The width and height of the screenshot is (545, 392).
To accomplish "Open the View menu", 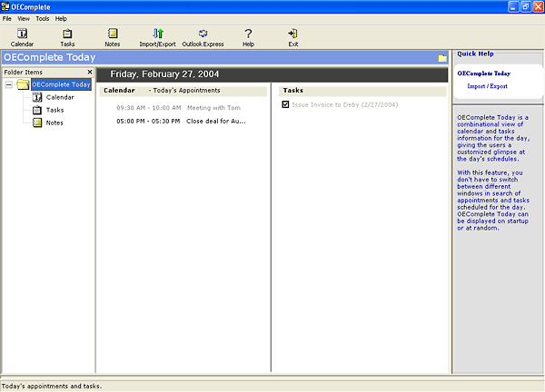I will 24,19.
